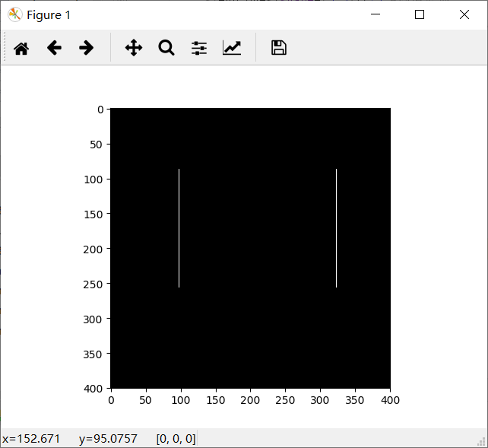
Task: Click the [0, 0, 0] pixel value readout
Action: pos(176,439)
